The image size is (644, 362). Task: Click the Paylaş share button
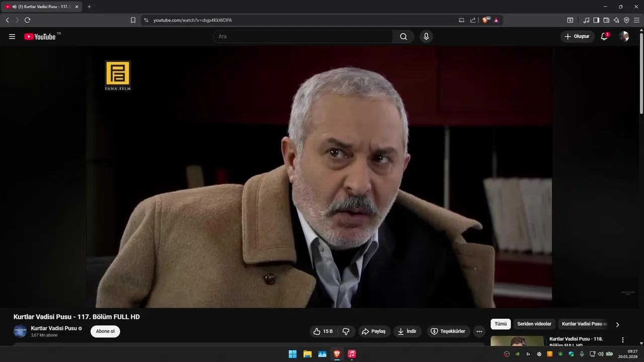[374, 331]
